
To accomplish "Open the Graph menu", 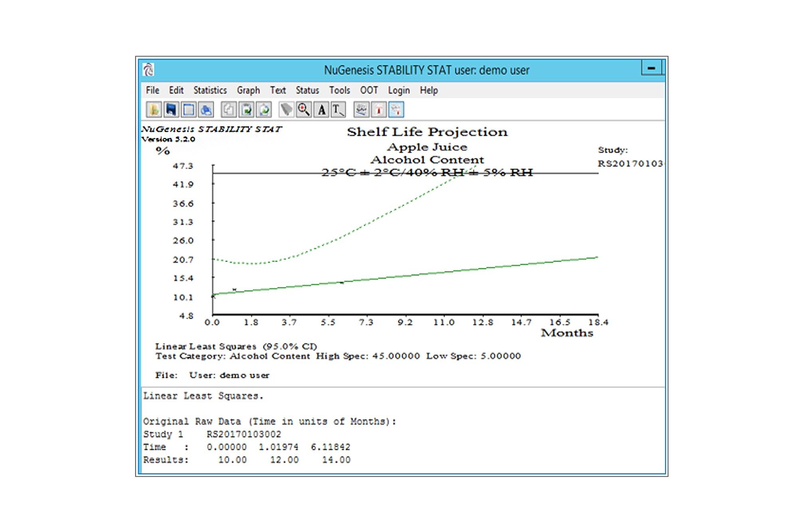I will 248,91.
